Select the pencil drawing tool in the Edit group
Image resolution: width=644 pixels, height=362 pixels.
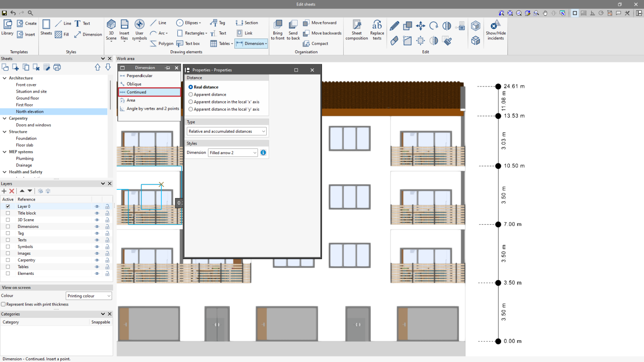point(394,26)
